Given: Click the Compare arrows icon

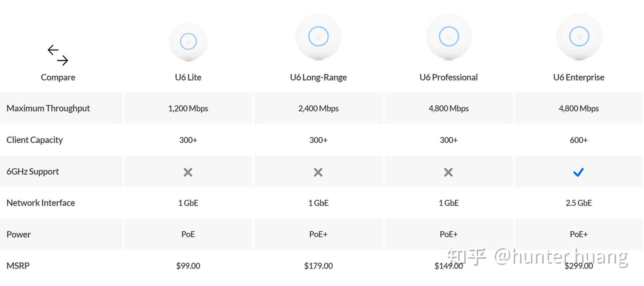Looking at the screenshot, I should click(58, 55).
